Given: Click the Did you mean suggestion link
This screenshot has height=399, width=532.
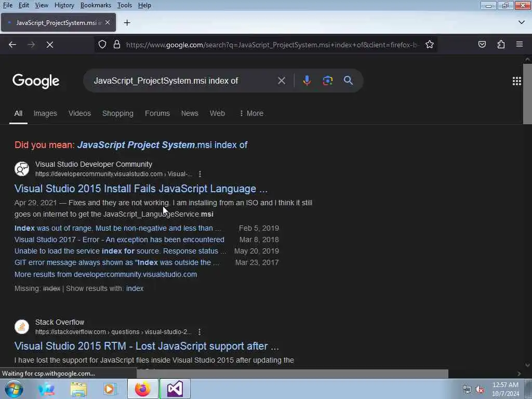Looking at the screenshot, I should coord(162,145).
